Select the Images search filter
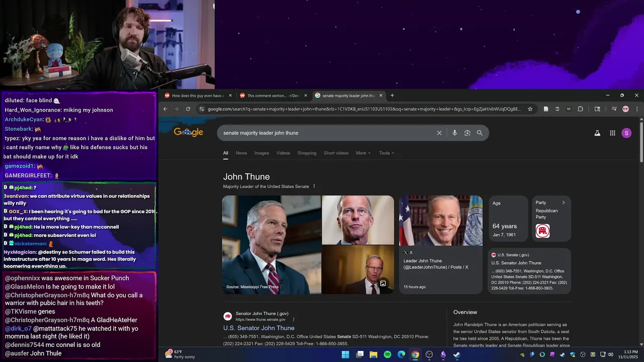The image size is (644, 362). [262, 153]
